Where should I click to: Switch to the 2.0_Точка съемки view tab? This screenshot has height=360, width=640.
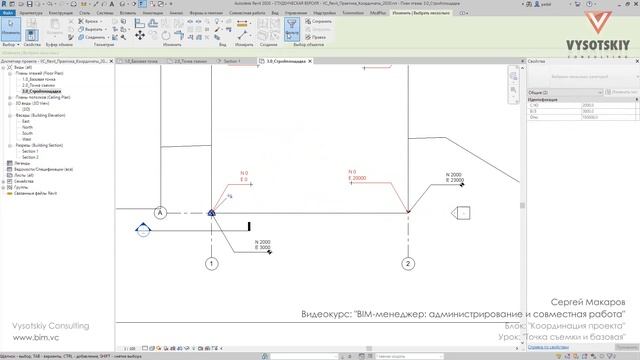[x=190, y=61]
